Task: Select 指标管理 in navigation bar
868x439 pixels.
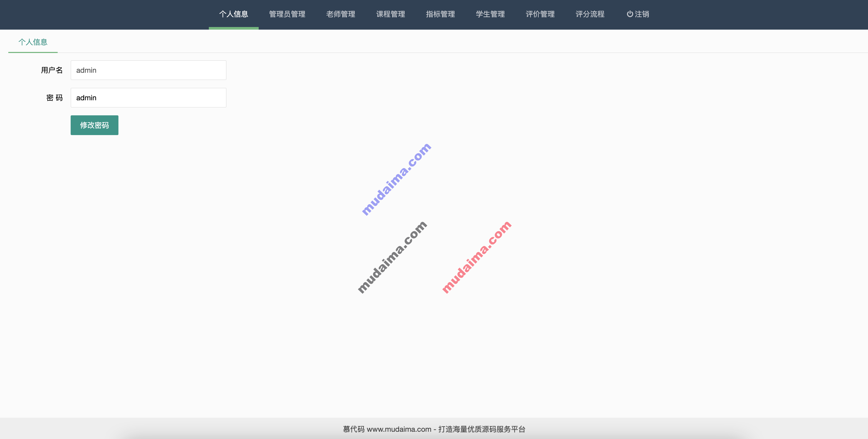Action: (x=440, y=14)
